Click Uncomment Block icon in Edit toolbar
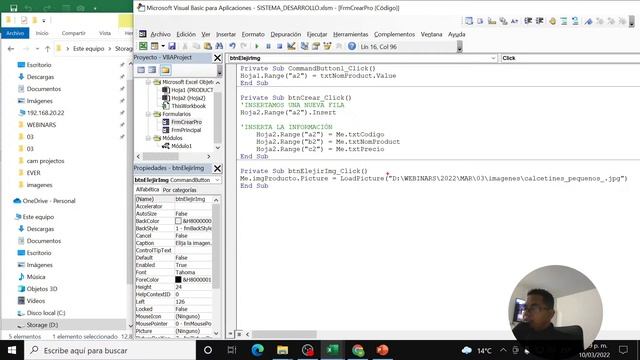Screen dimensions: 640x360 click(x=575, y=21)
